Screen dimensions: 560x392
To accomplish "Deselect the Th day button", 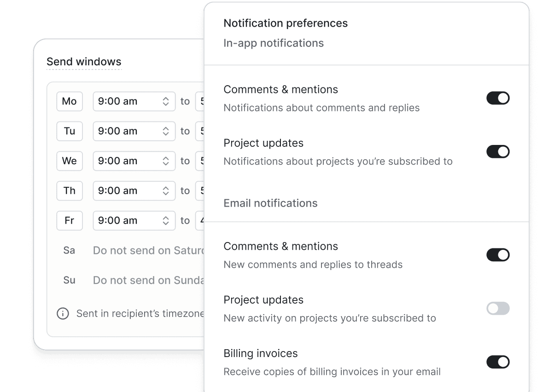I will (x=70, y=191).
